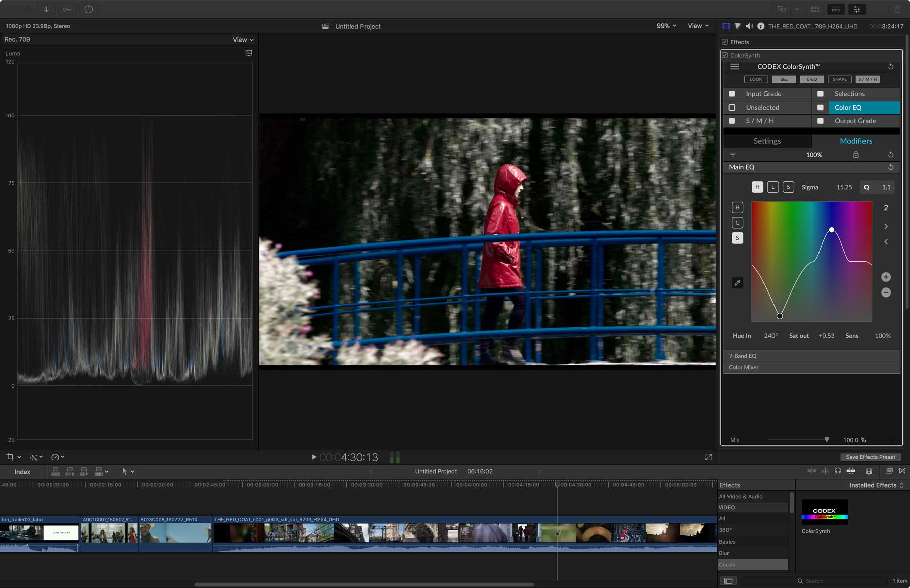The width and height of the screenshot is (910, 588).
Task: Add a point with the plus icon
Action: [886, 277]
